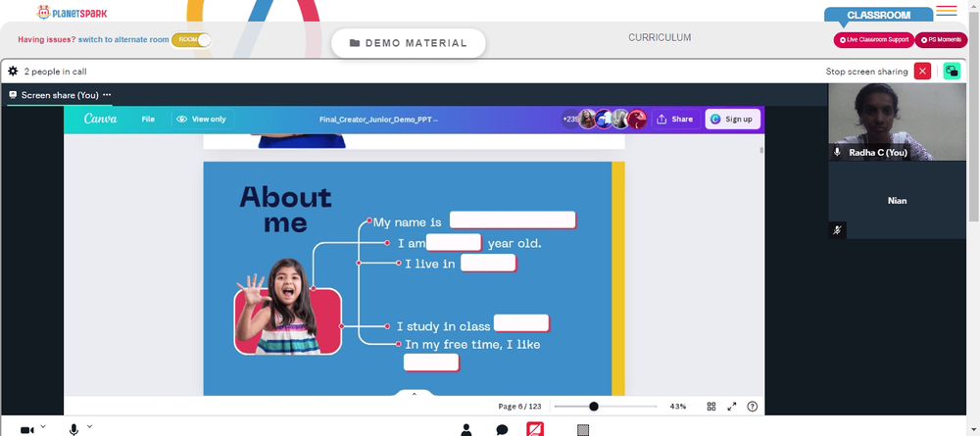980x436 pixels.
Task: Click the Final_Creator_Junior_Demo_PPT file title
Action: (x=378, y=119)
